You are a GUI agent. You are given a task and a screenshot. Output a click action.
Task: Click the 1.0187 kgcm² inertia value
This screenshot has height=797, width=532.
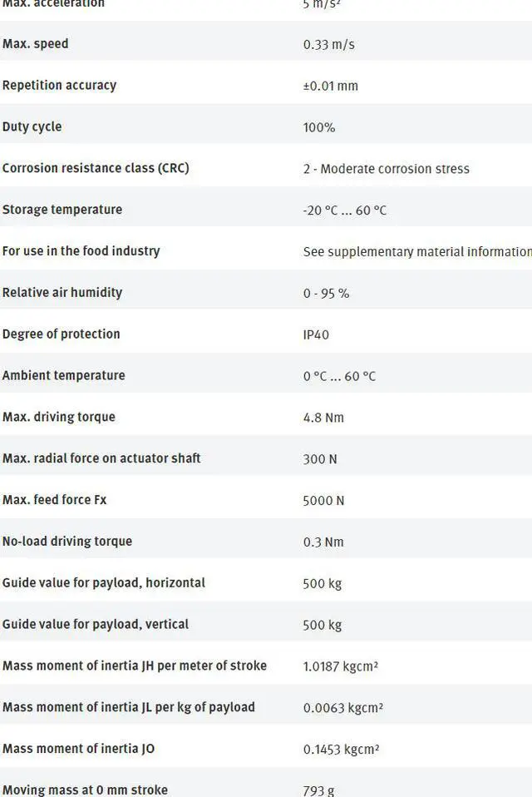point(340,666)
